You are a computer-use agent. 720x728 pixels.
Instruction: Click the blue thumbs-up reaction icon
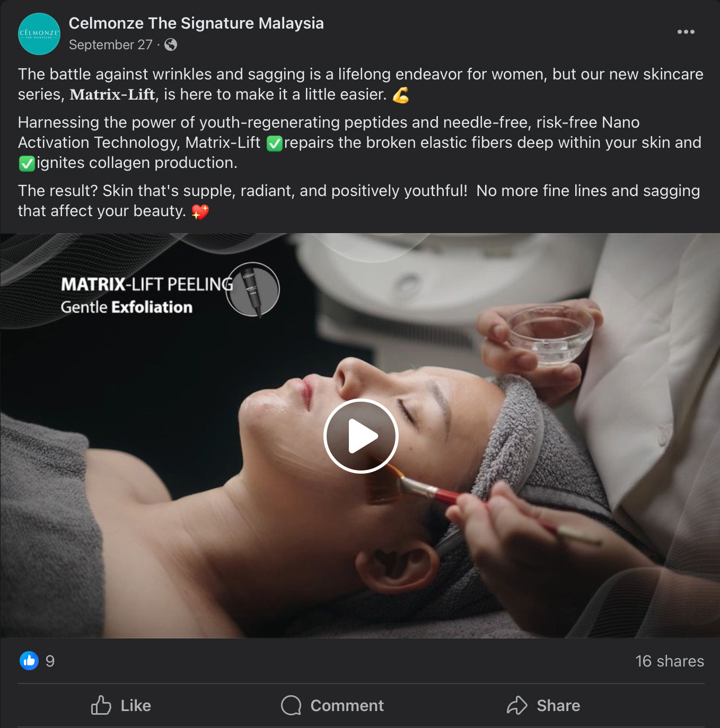pyautogui.click(x=29, y=661)
